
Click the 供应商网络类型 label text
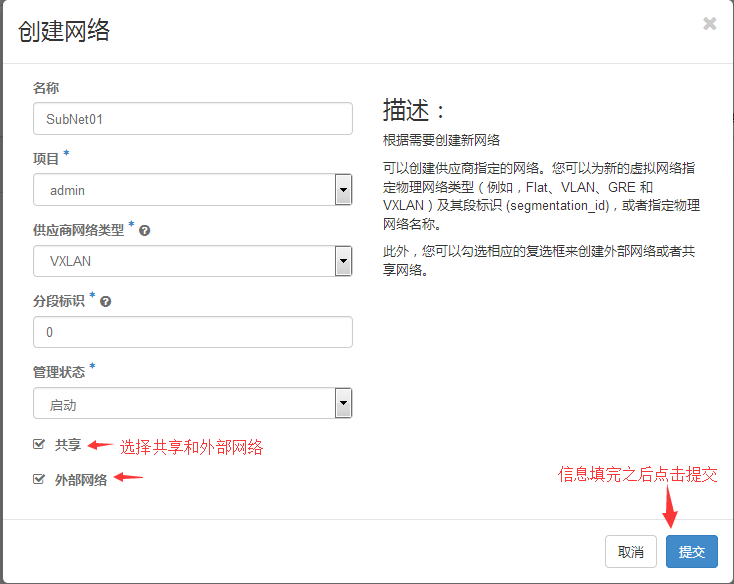[78, 230]
